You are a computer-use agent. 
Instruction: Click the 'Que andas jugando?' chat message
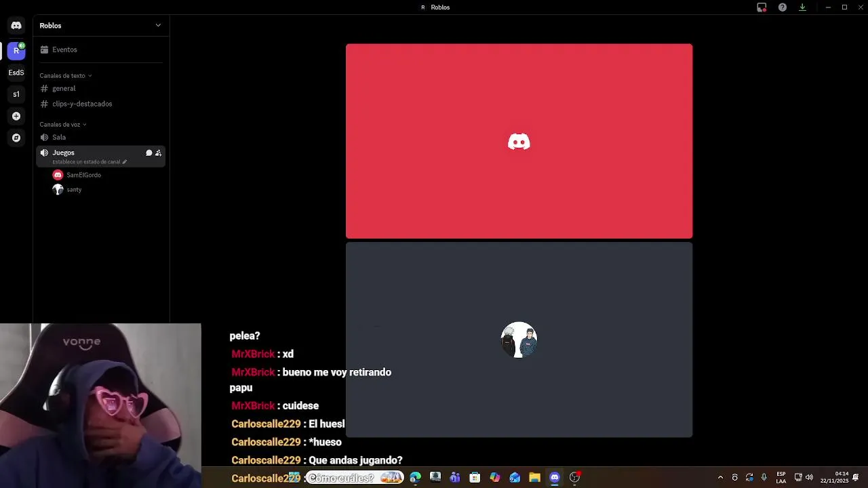317,460
